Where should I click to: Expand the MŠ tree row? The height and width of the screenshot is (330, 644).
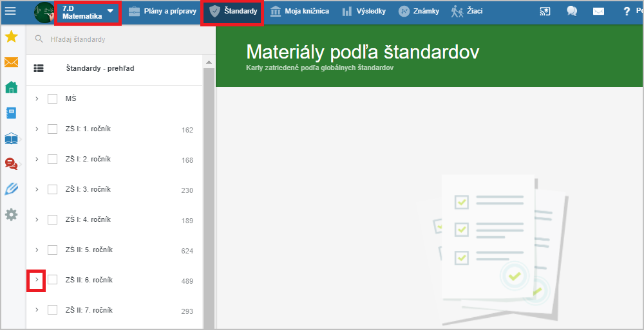coord(37,98)
